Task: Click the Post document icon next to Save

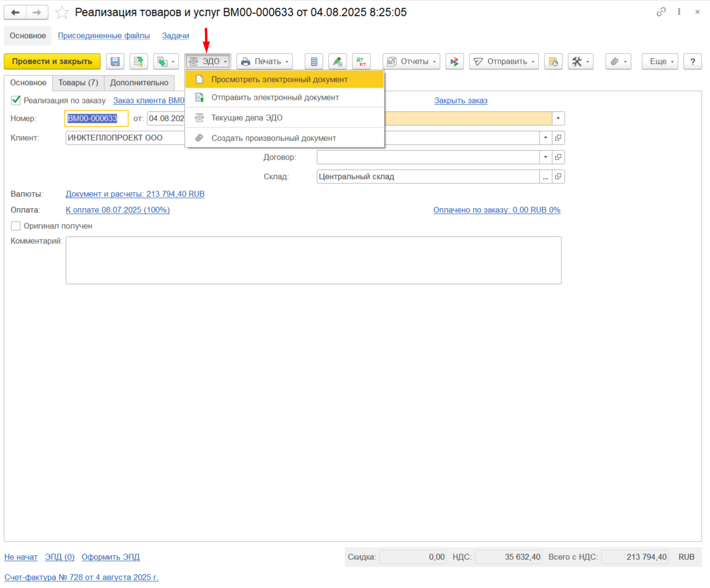Action: [x=138, y=62]
